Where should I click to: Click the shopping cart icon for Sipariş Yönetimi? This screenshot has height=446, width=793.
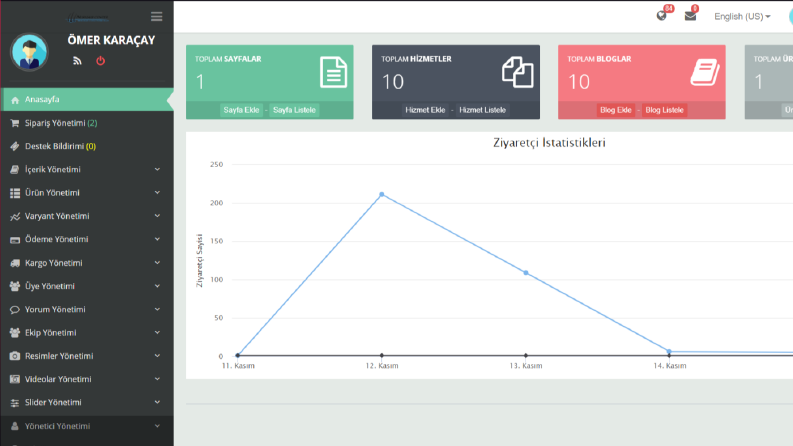click(15, 123)
